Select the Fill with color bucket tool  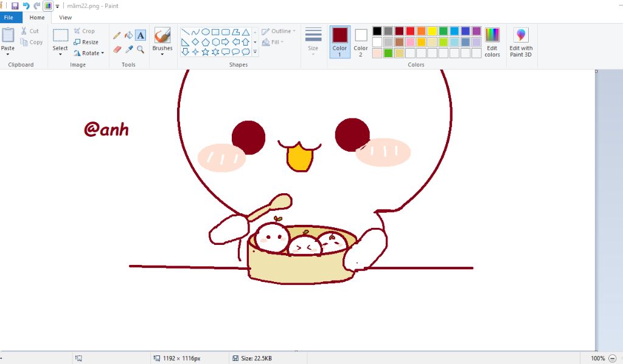pyautogui.click(x=128, y=35)
